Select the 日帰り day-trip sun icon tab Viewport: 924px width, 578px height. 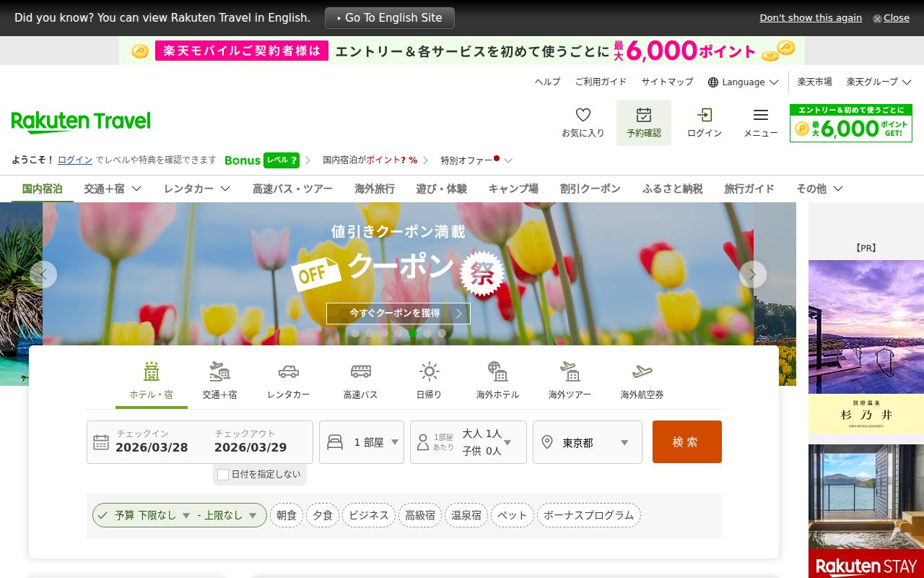coord(429,381)
